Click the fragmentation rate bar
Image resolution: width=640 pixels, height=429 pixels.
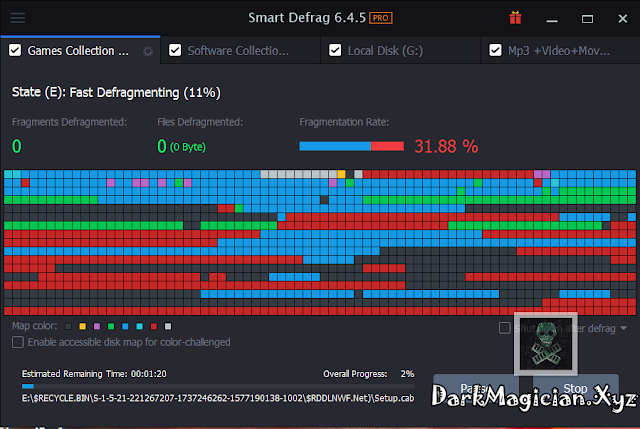coord(351,146)
